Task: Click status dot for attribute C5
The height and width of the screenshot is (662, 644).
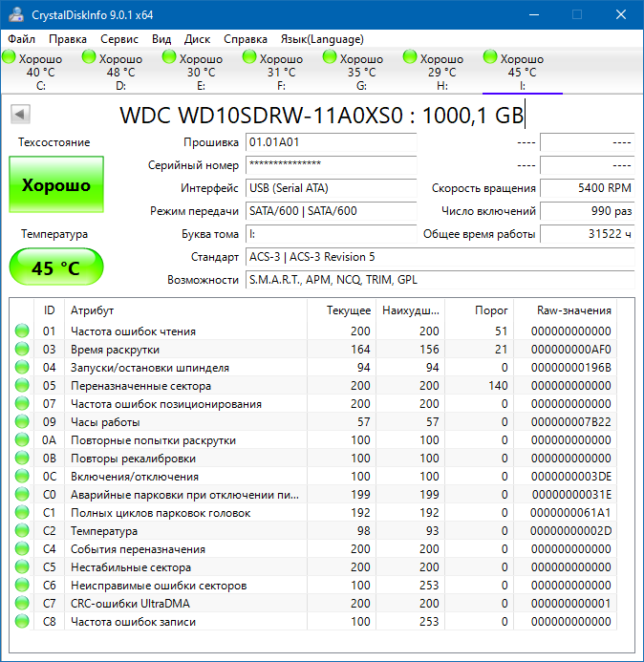Action: click(x=22, y=567)
